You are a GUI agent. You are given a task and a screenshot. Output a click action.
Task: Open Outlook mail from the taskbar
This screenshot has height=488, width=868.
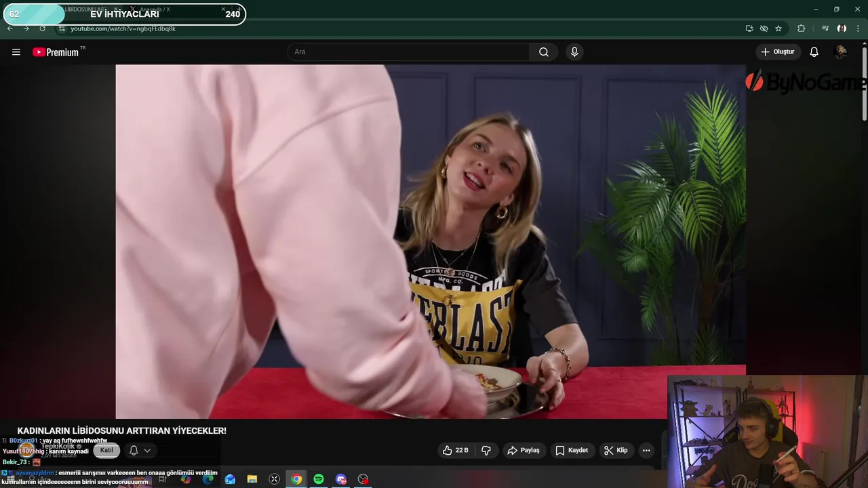(230, 479)
